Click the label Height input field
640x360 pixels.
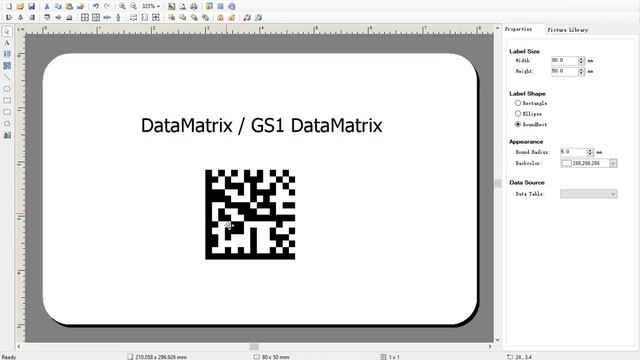click(564, 71)
